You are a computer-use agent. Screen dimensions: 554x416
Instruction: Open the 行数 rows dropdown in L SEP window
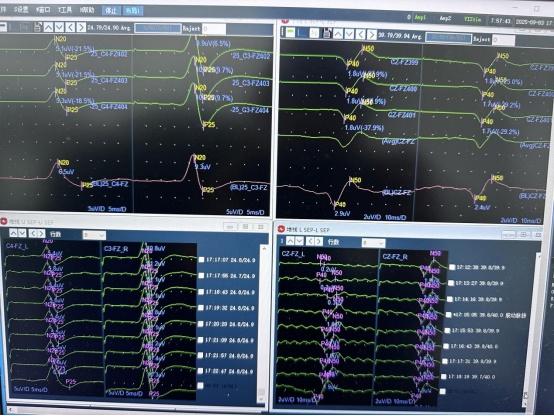[373, 243]
